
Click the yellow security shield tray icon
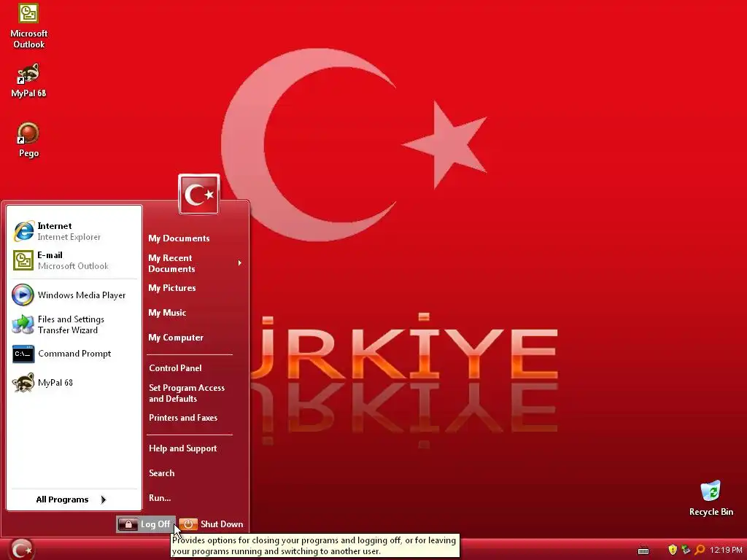click(x=672, y=550)
